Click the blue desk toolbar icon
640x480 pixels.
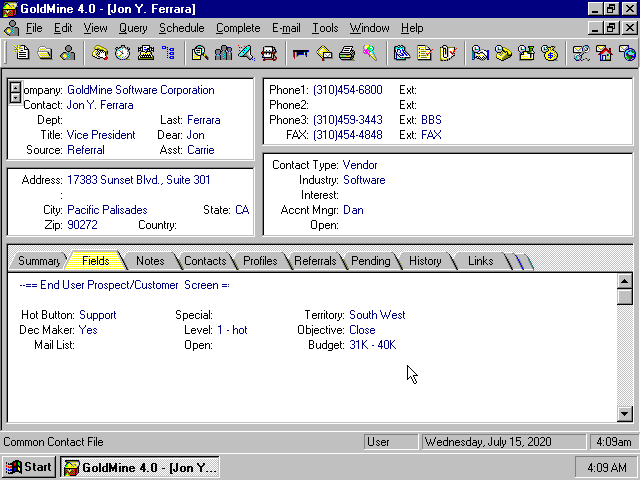[301, 53]
